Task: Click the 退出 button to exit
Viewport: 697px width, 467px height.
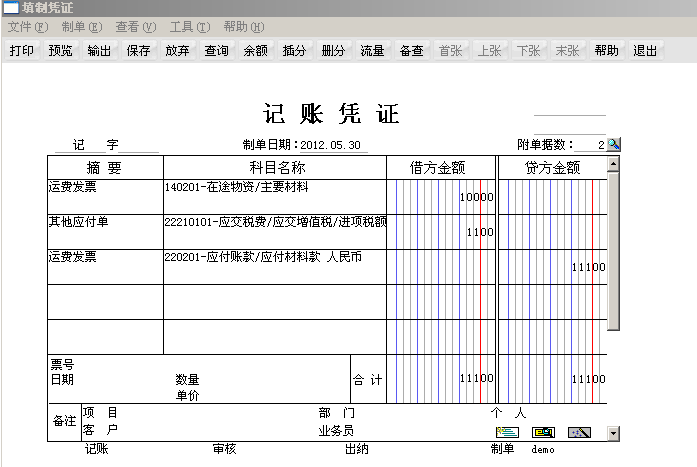Action: [645, 51]
